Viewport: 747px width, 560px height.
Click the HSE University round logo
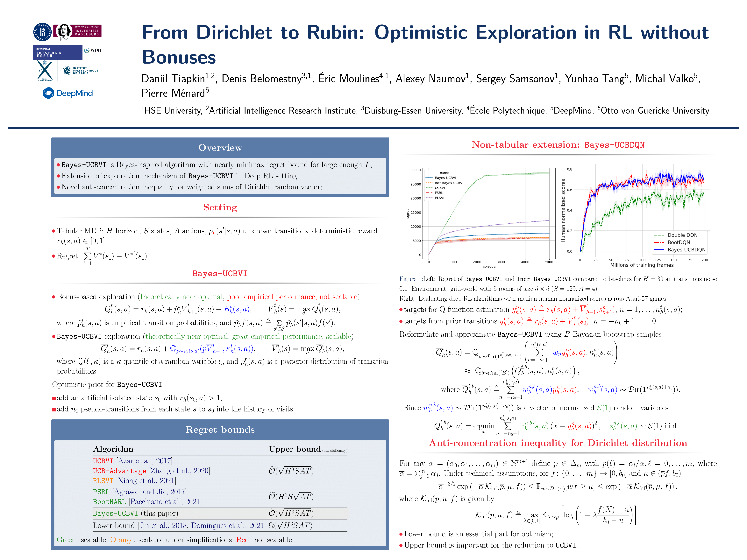pos(42,32)
